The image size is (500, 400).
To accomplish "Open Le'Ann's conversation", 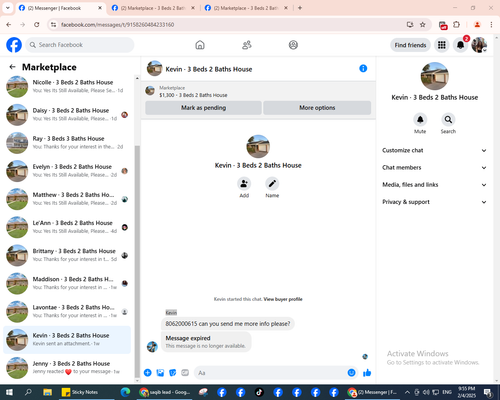I will (x=67, y=227).
